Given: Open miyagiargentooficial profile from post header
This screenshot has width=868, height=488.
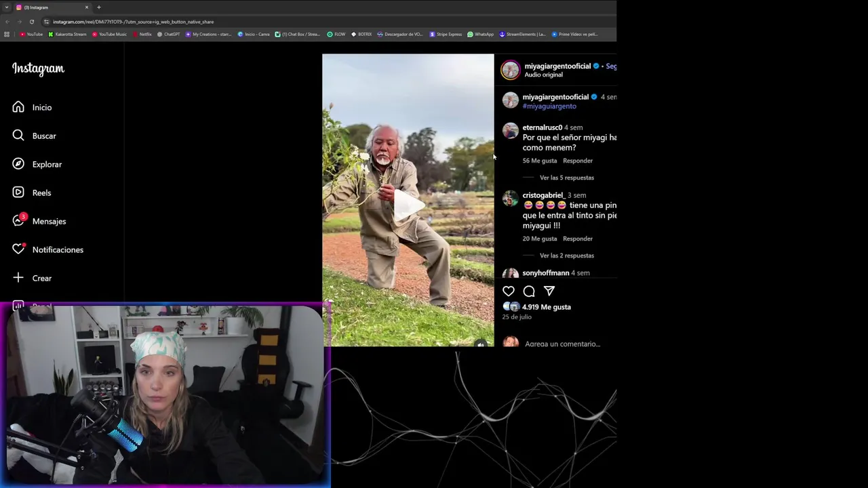Looking at the screenshot, I should click(557, 66).
